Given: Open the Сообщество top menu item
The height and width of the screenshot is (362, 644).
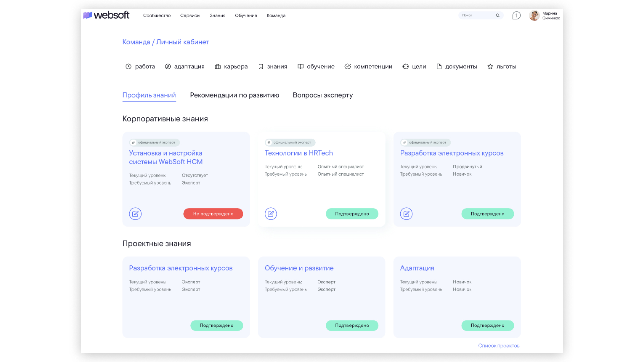Looking at the screenshot, I should pyautogui.click(x=157, y=15).
